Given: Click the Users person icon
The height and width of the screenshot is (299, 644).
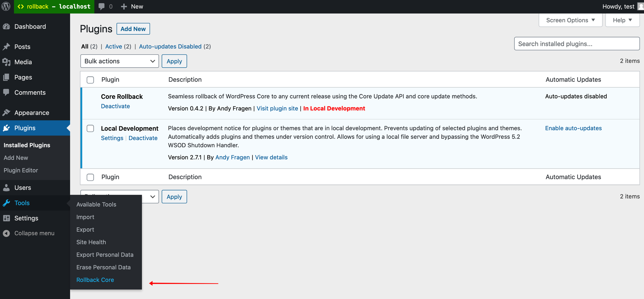Looking at the screenshot, I should point(6,188).
